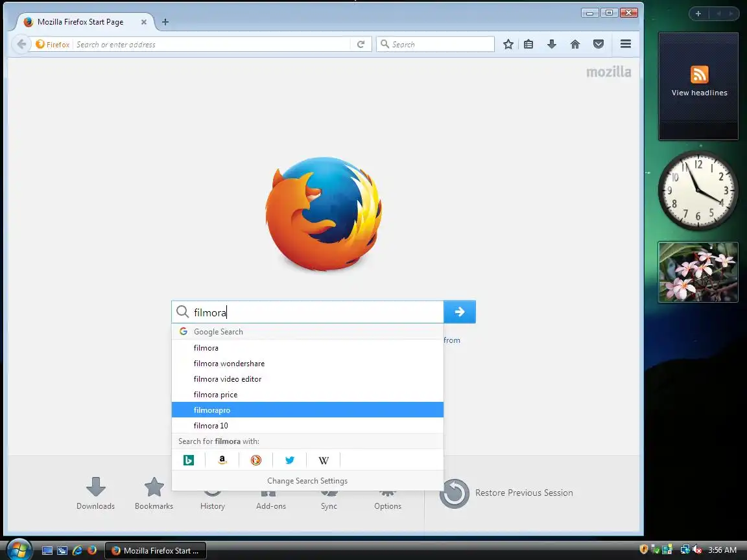Search with Bing icon
747x560 pixels.
tap(189, 460)
